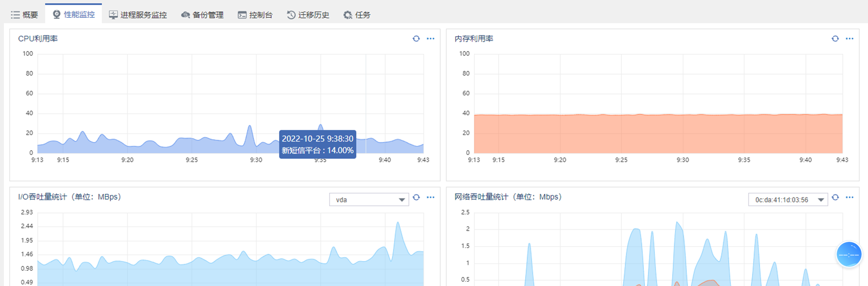
Task: Refresh the 网络吞吐量统计 chart
Action: (835, 197)
